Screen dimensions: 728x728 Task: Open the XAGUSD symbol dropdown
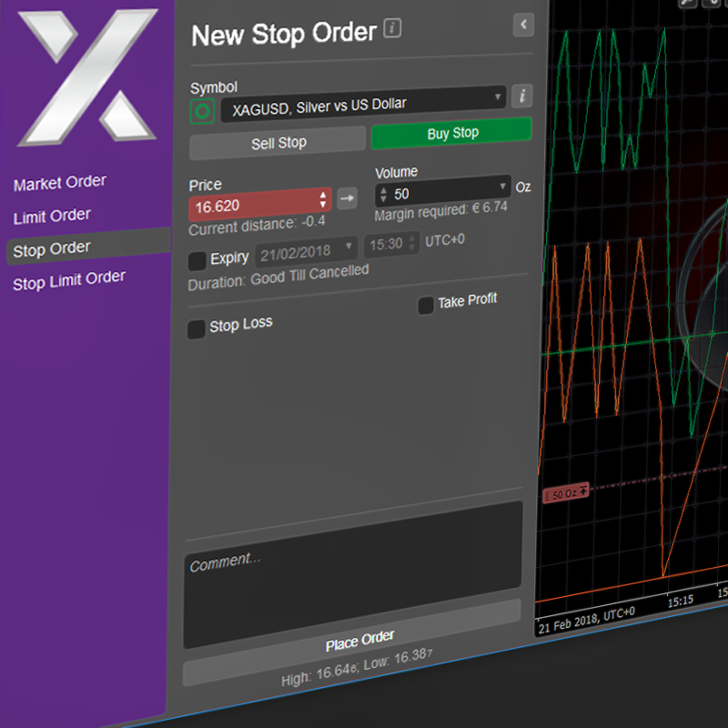pos(363,105)
